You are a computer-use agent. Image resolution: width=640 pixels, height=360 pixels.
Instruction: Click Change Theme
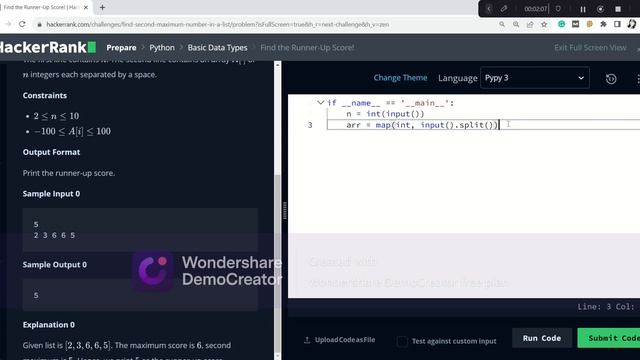coord(400,78)
